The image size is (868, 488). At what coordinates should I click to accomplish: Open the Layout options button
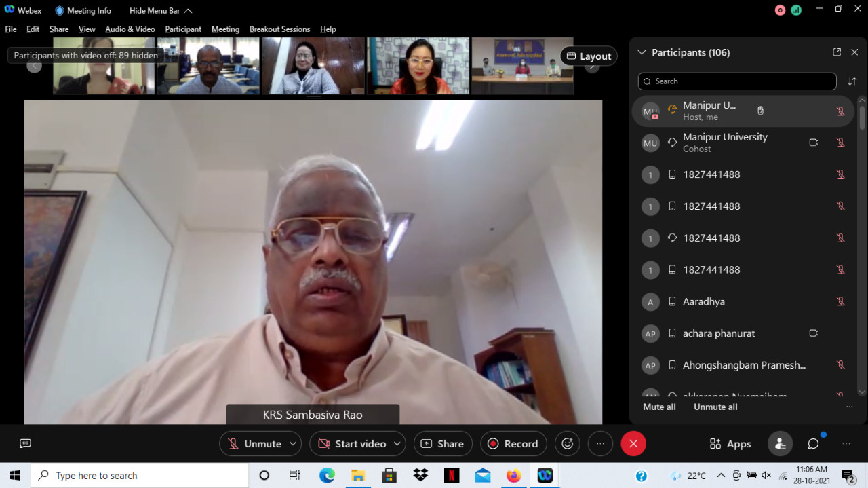(x=589, y=56)
